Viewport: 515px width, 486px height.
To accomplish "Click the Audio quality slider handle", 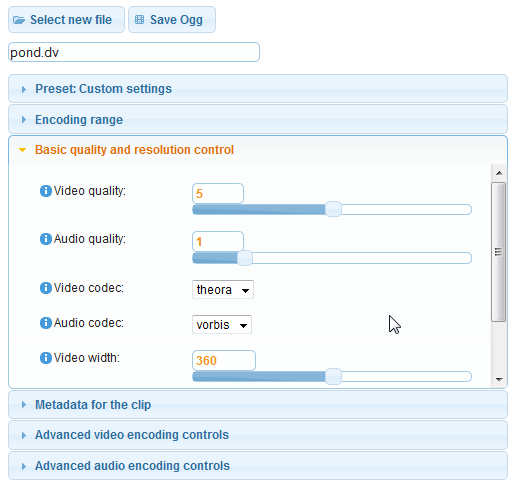I will [245, 258].
